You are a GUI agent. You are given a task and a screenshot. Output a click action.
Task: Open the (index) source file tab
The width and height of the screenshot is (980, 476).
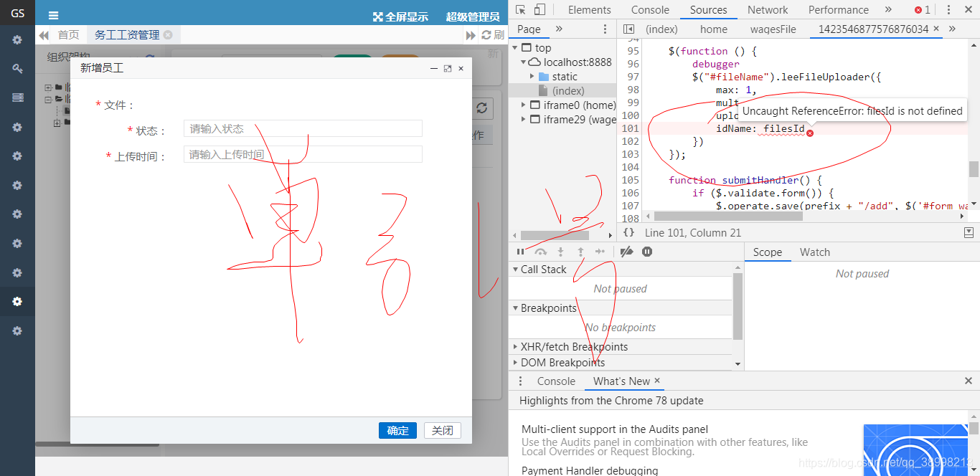tap(661, 29)
